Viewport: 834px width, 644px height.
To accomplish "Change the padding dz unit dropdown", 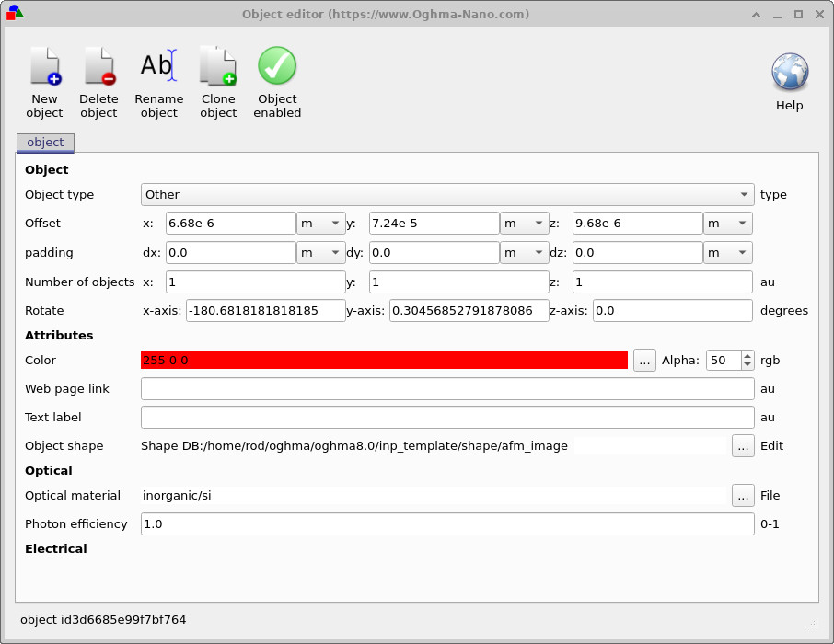I will point(727,252).
